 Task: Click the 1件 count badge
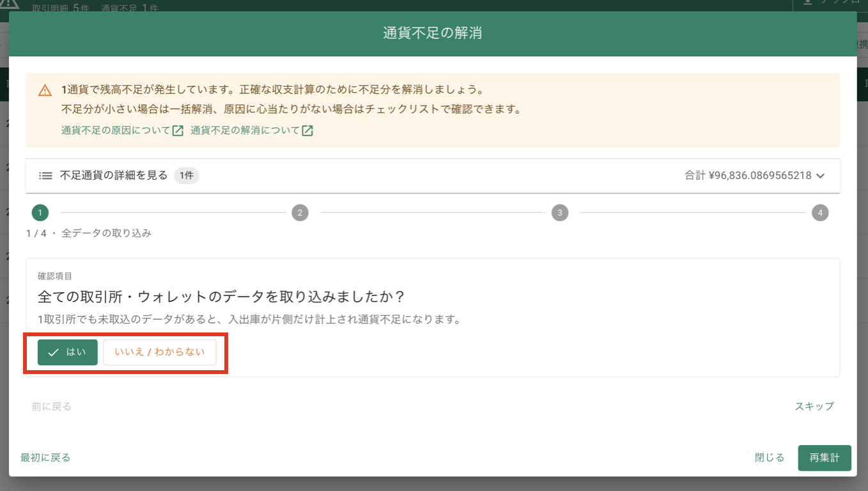point(186,176)
